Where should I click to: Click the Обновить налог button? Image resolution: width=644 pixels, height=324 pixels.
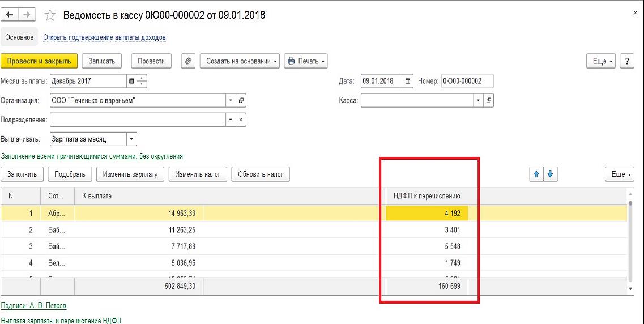pos(261,174)
